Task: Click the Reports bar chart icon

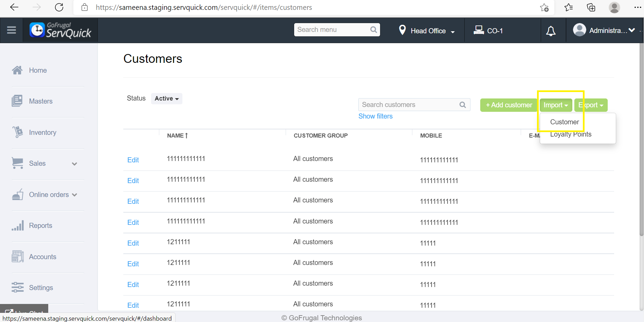Action: (x=18, y=226)
